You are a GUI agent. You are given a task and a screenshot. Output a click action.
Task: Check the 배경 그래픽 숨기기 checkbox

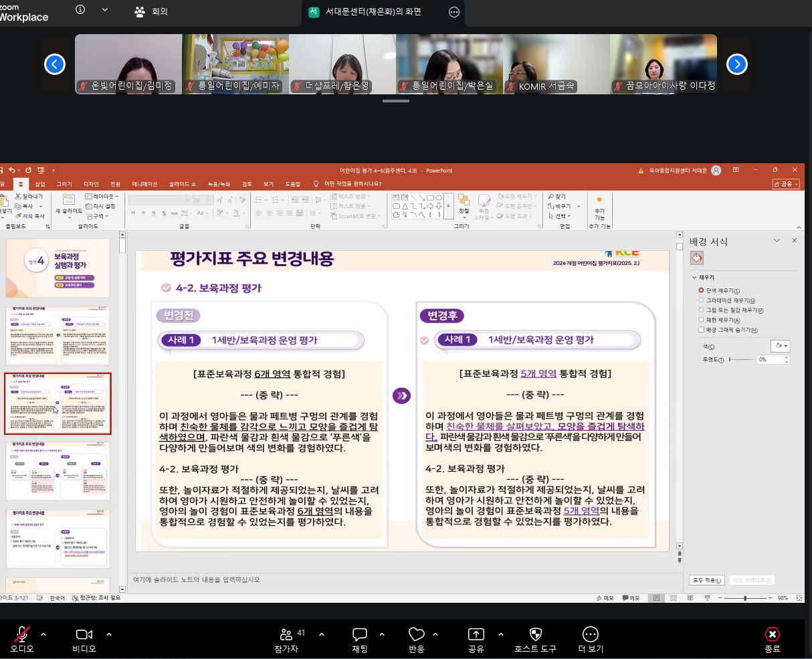click(701, 330)
